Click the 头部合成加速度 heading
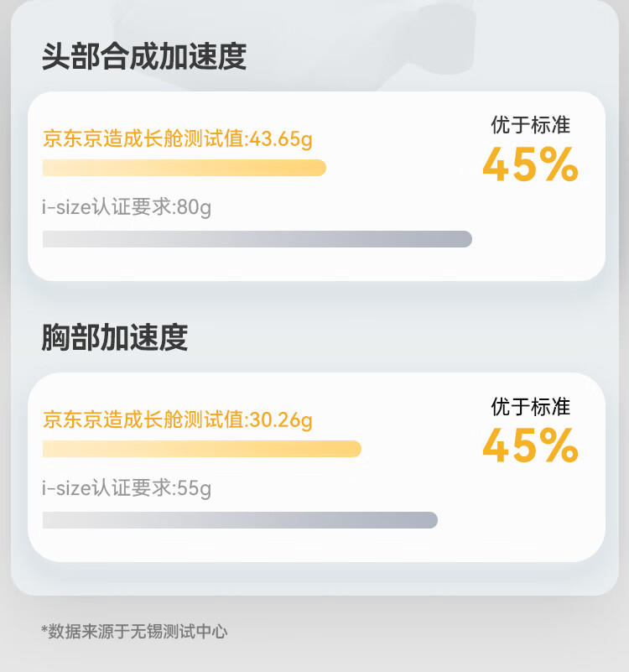Viewport: 629px width, 672px height. click(144, 57)
